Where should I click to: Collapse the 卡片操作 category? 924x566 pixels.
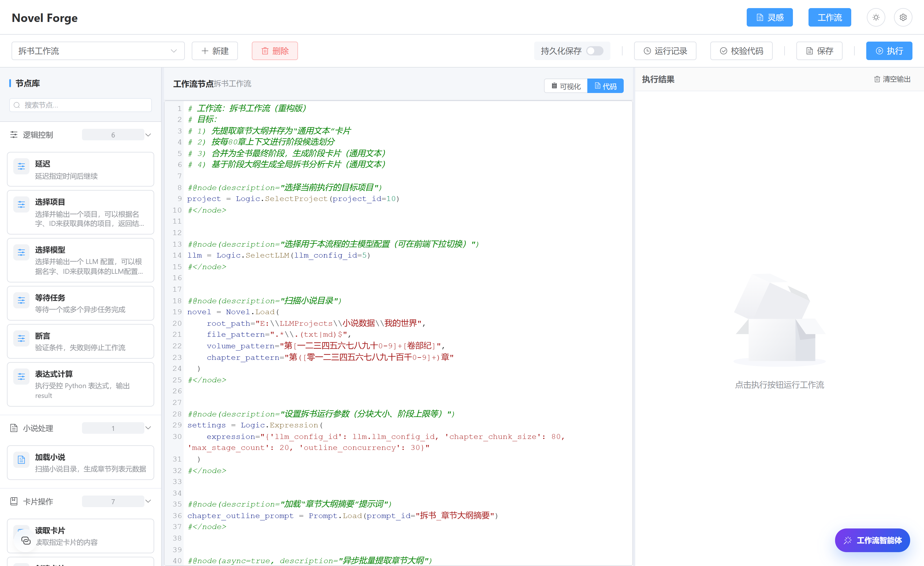pos(148,501)
